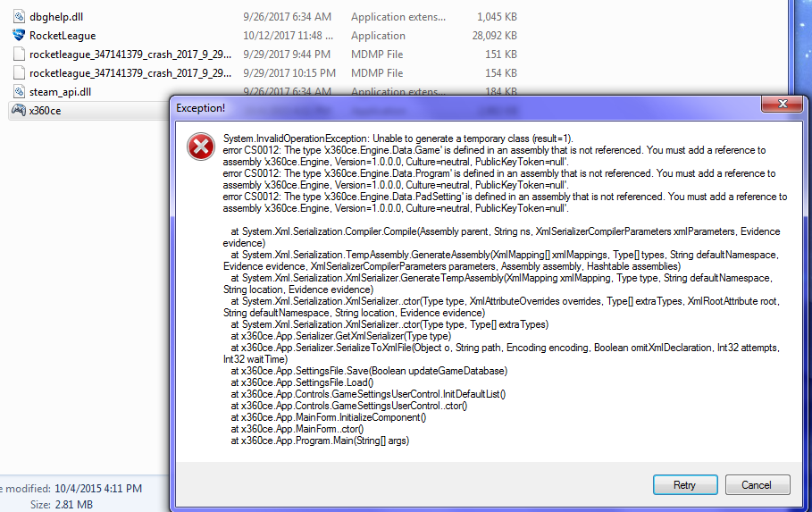Select the steam_api.dll file name
Screen dimensions: 812x512
click(x=60, y=92)
